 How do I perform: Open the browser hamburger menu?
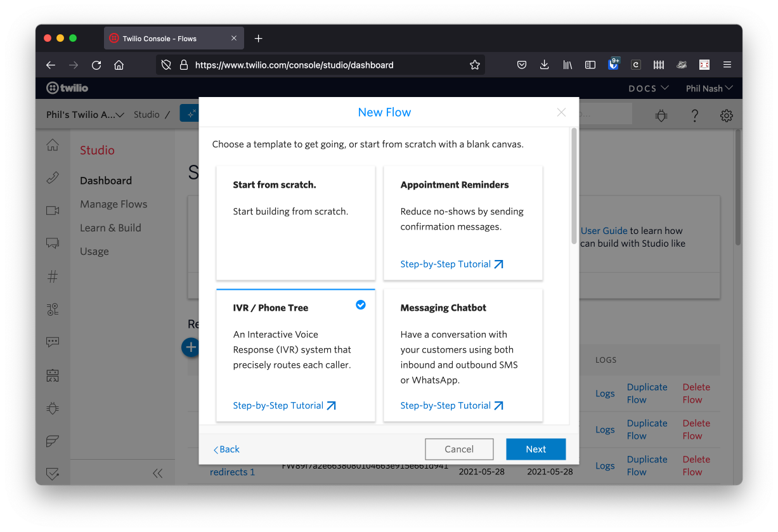(x=727, y=65)
